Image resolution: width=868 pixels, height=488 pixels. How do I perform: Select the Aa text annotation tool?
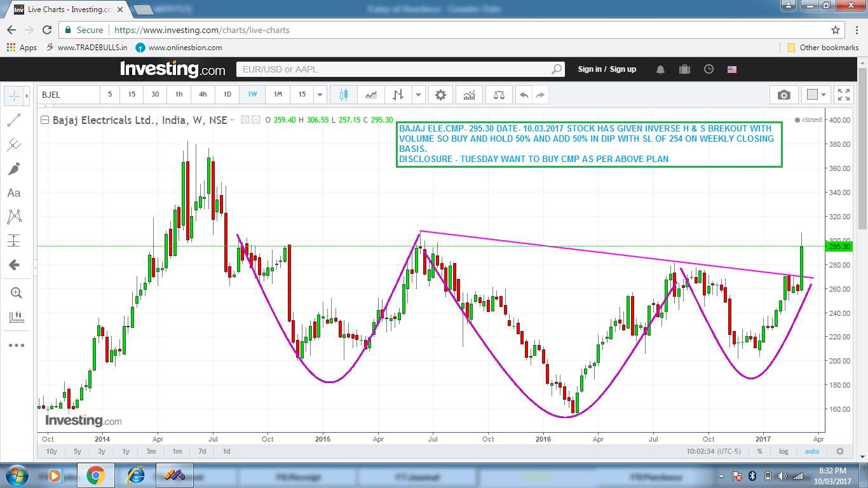pos(14,193)
